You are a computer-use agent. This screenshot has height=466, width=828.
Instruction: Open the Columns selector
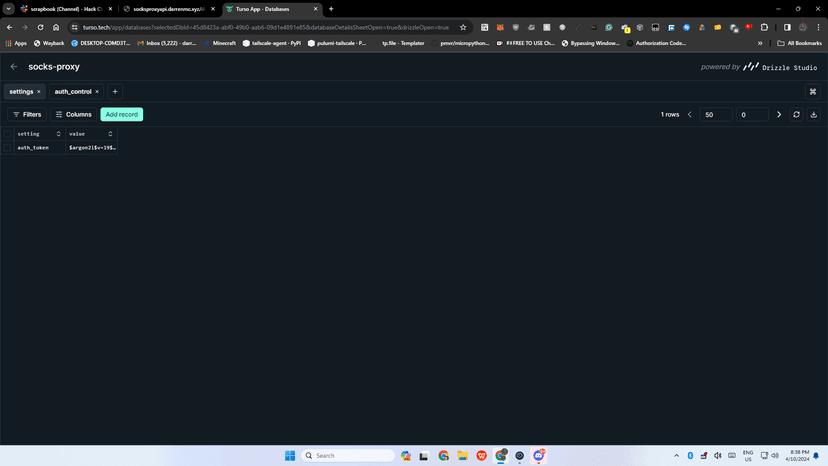tap(73, 114)
